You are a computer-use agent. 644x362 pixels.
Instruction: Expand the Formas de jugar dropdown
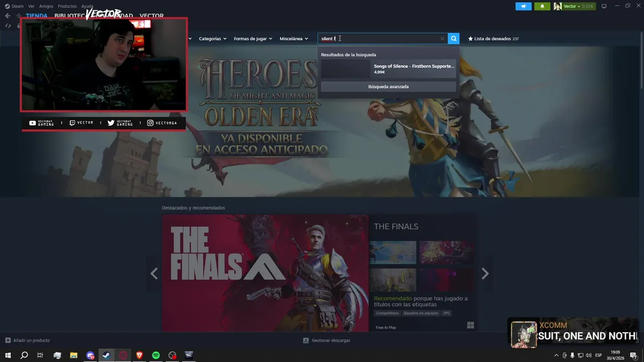(253, 39)
